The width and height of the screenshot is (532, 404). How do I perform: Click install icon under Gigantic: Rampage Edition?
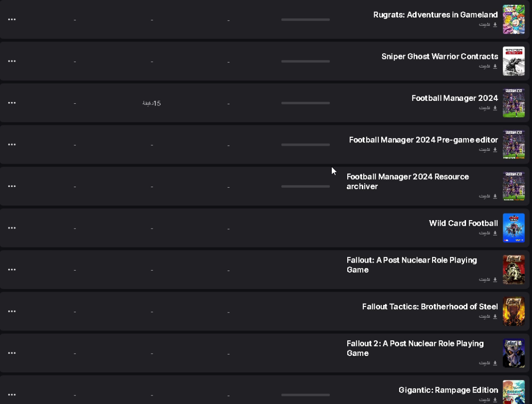click(x=495, y=400)
